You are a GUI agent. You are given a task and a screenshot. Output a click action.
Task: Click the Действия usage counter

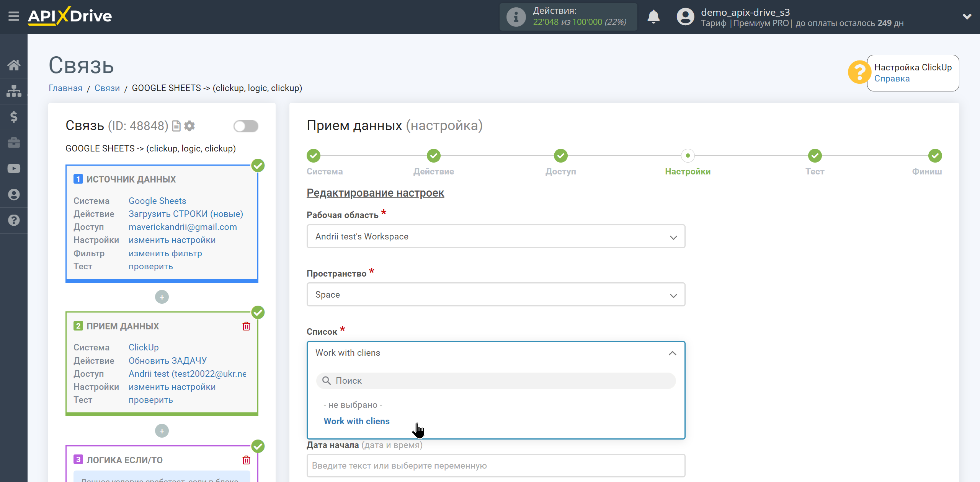click(x=568, y=17)
